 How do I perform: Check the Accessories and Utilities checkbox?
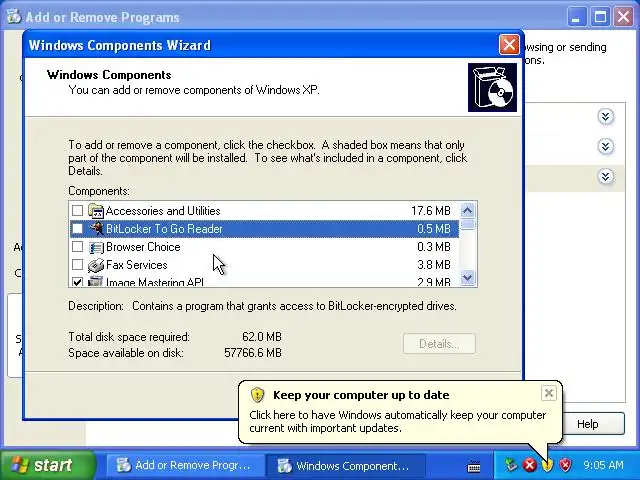click(77, 211)
